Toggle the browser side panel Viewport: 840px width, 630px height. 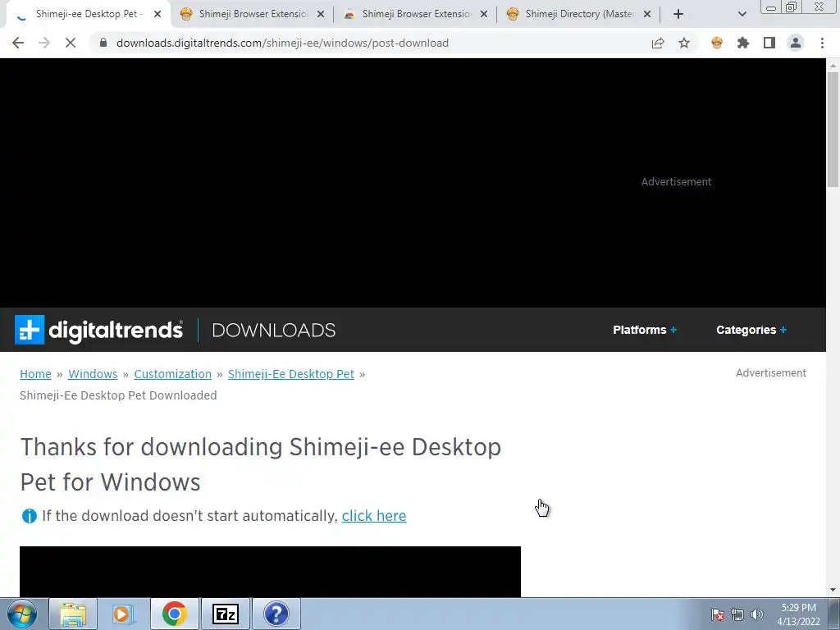point(769,43)
